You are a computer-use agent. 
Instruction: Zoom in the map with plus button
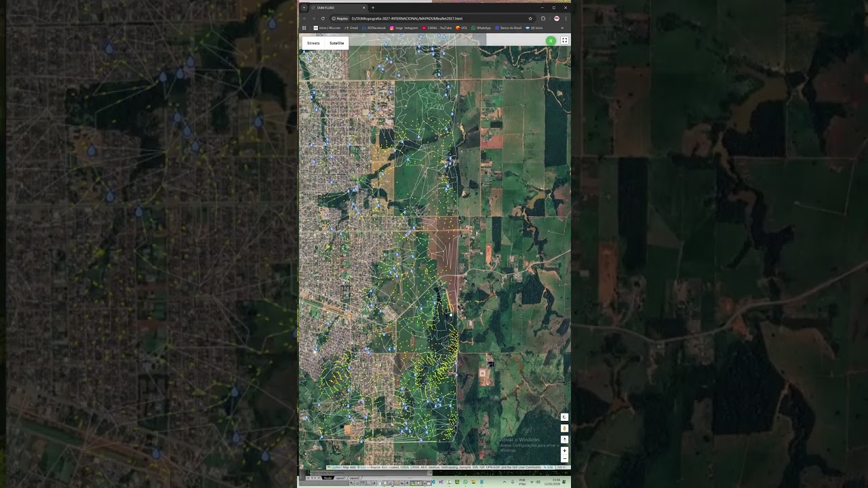[x=564, y=450]
